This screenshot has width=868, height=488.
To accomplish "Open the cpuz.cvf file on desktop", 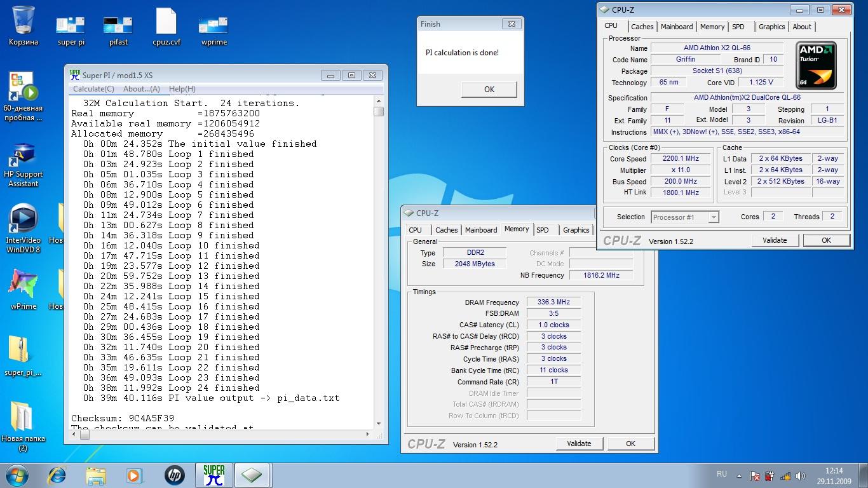I will click(x=166, y=27).
